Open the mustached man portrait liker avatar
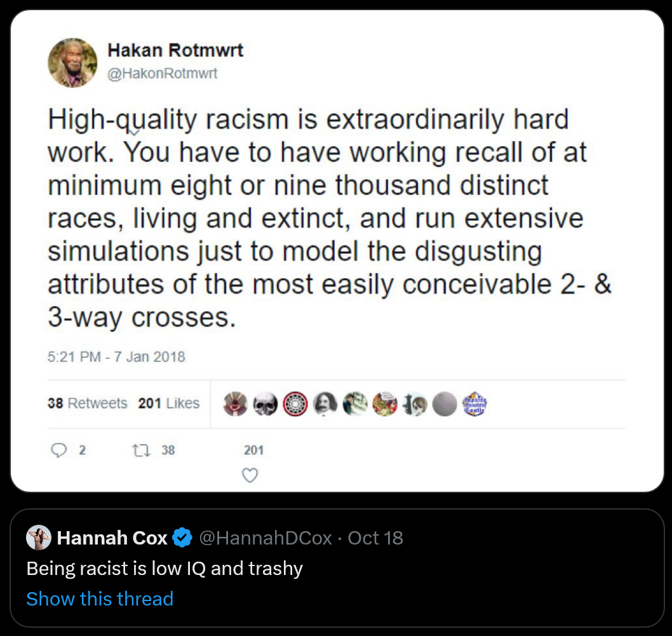Screen dimensions: 672x636 point(325,403)
